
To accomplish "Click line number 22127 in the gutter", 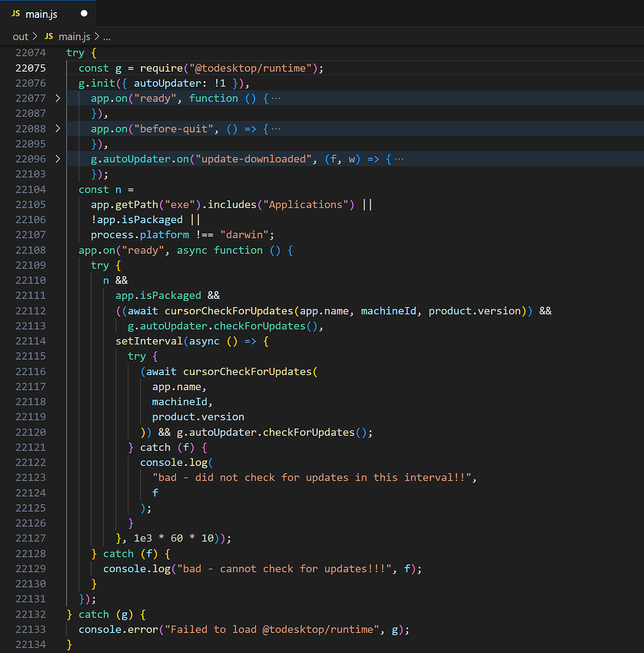I will [x=31, y=538].
